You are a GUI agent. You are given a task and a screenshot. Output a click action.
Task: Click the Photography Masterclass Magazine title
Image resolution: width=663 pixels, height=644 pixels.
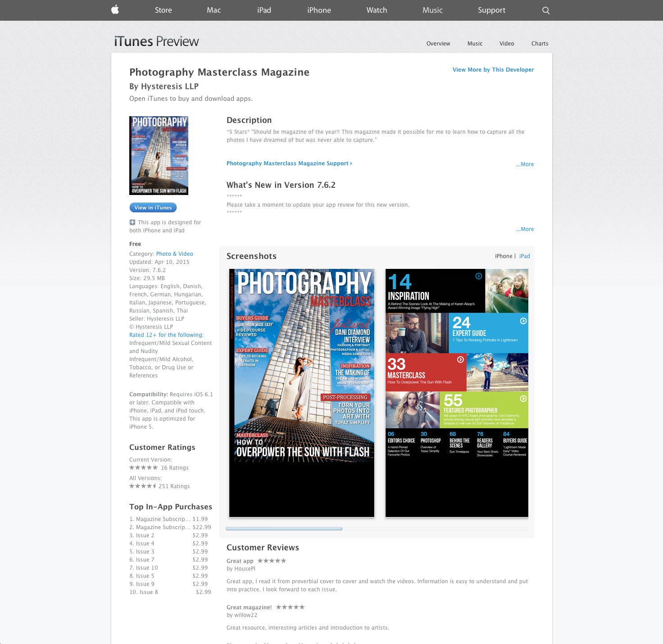(x=219, y=73)
